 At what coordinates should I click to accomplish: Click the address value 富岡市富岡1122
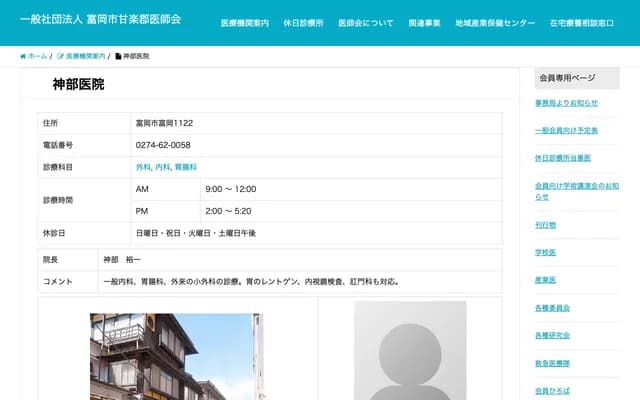coord(164,123)
